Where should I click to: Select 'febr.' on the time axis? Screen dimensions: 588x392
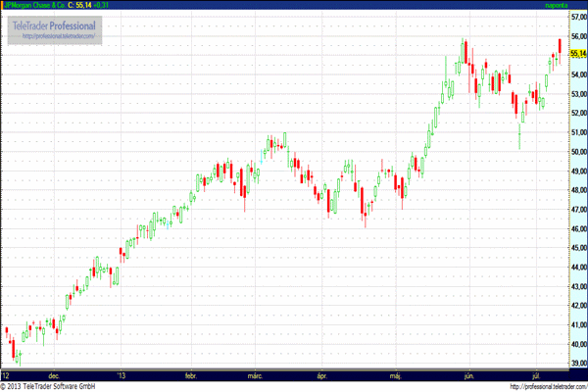pos(191,375)
